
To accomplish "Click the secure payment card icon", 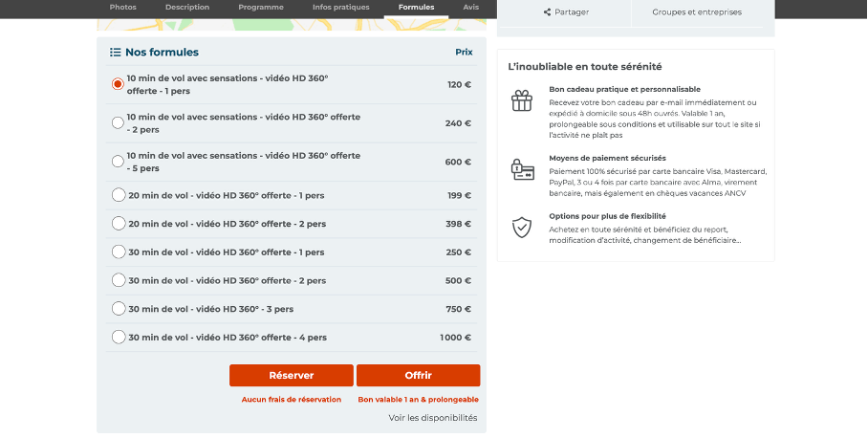I will (523, 169).
